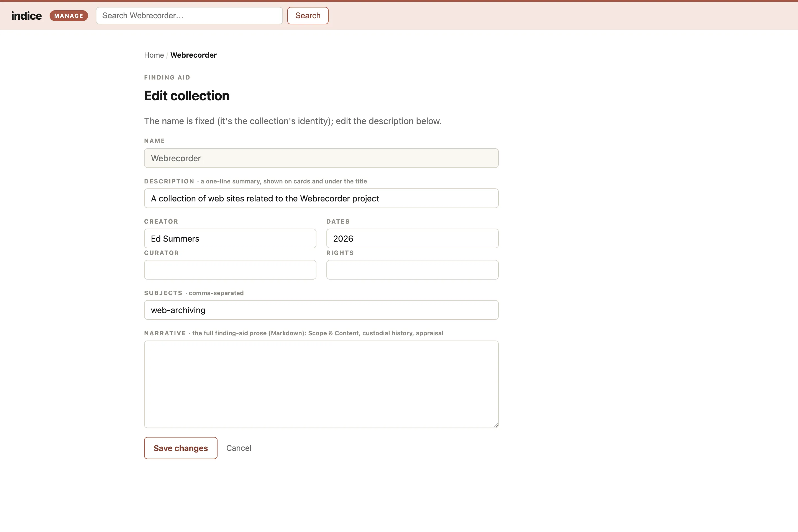
Task: Click the Search button
Action: (x=308, y=16)
